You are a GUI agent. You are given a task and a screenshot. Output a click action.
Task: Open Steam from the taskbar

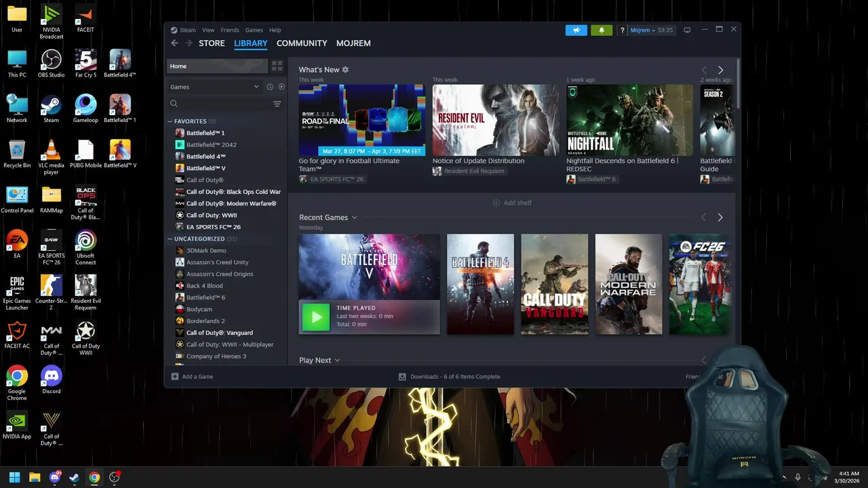tap(75, 477)
